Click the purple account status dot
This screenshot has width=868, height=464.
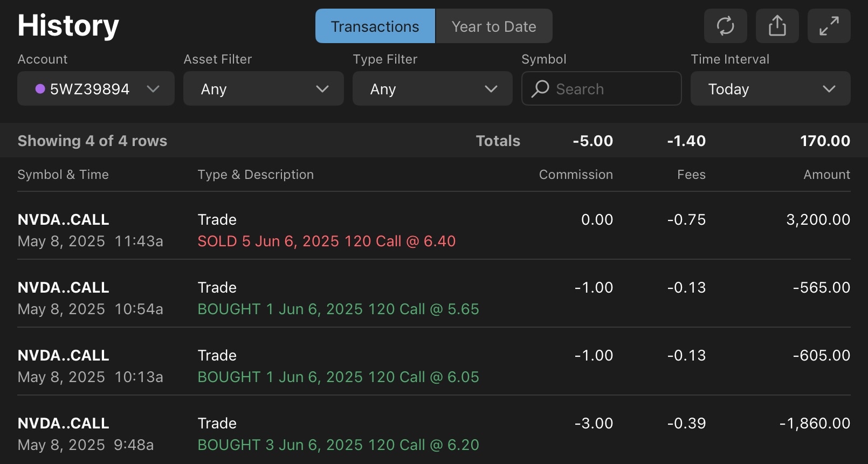40,89
